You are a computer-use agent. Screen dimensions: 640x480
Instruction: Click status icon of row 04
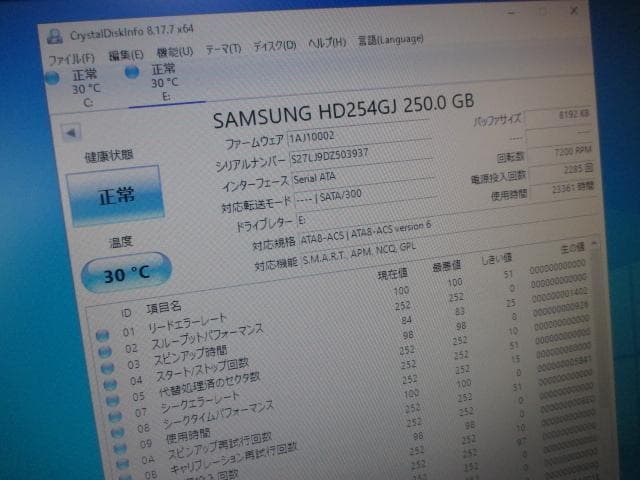point(111,384)
